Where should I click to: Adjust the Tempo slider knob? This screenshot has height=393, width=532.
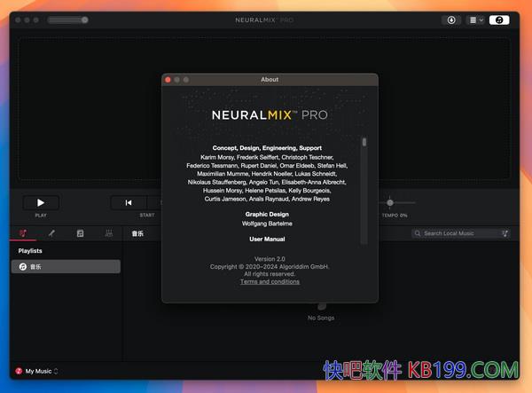coord(390,202)
